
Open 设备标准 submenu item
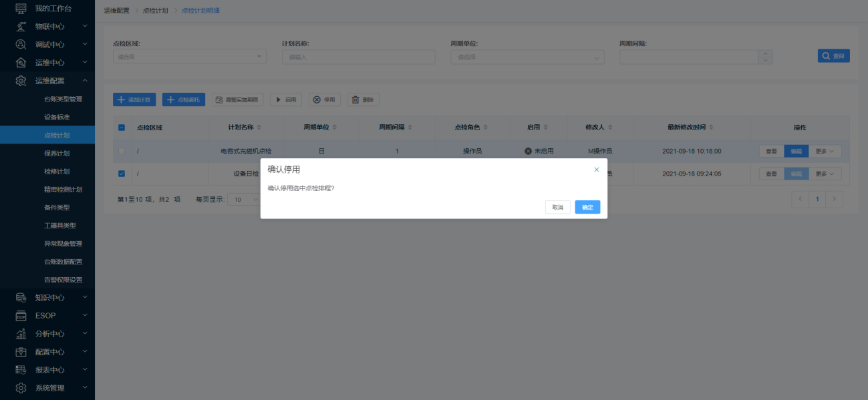(x=57, y=117)
